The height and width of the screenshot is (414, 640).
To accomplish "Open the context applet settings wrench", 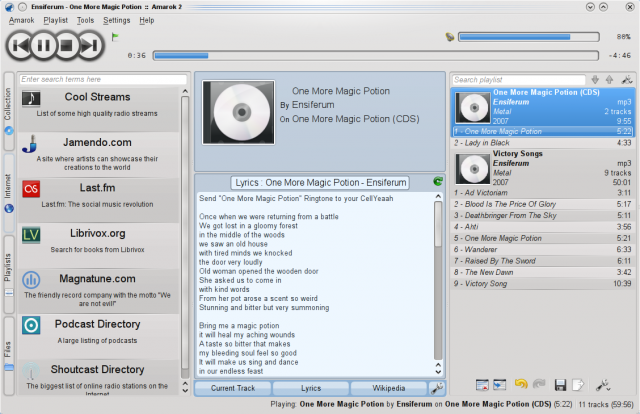I will click(436, 388).
